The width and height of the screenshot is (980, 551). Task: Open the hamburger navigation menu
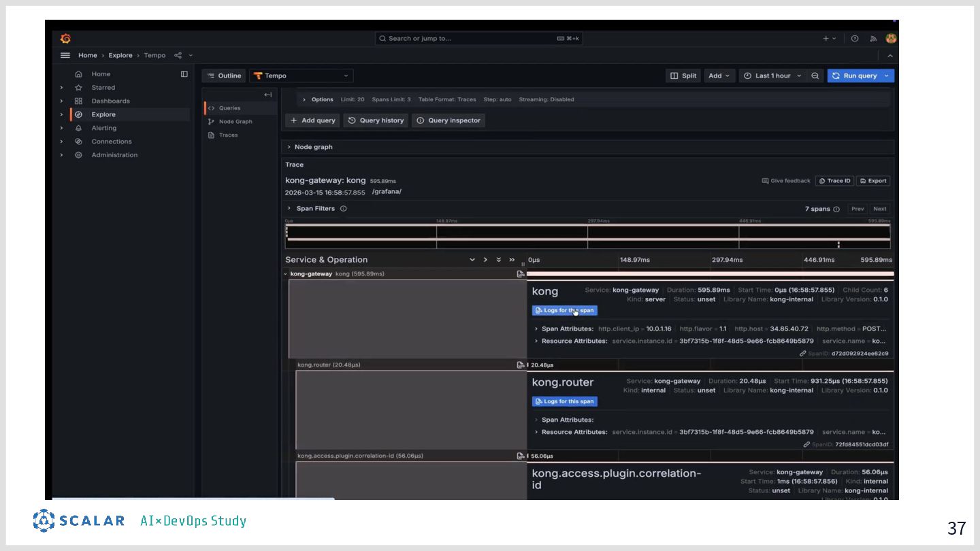tap(65, 55)
